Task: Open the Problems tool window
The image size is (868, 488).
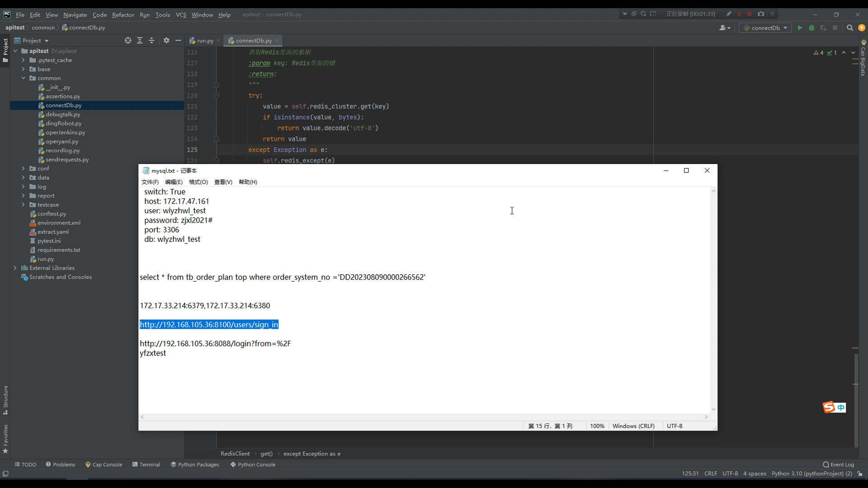Action: [60, 465]
